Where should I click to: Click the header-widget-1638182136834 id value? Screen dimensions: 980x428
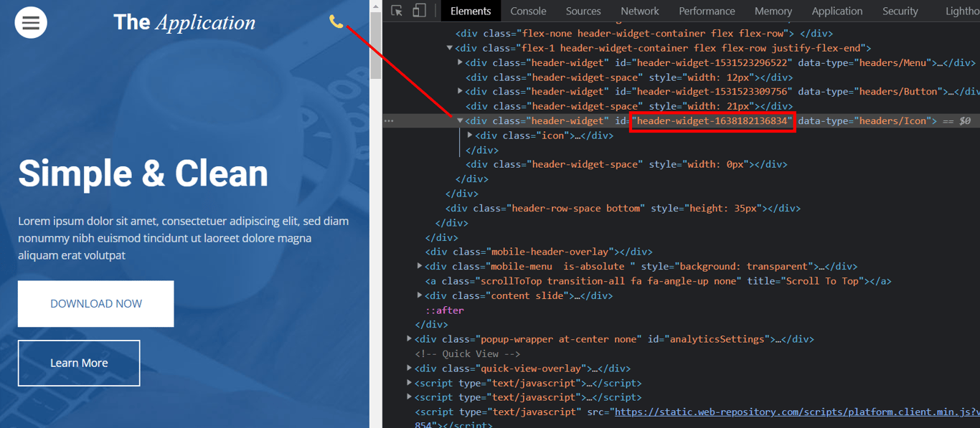click(712, 121)
